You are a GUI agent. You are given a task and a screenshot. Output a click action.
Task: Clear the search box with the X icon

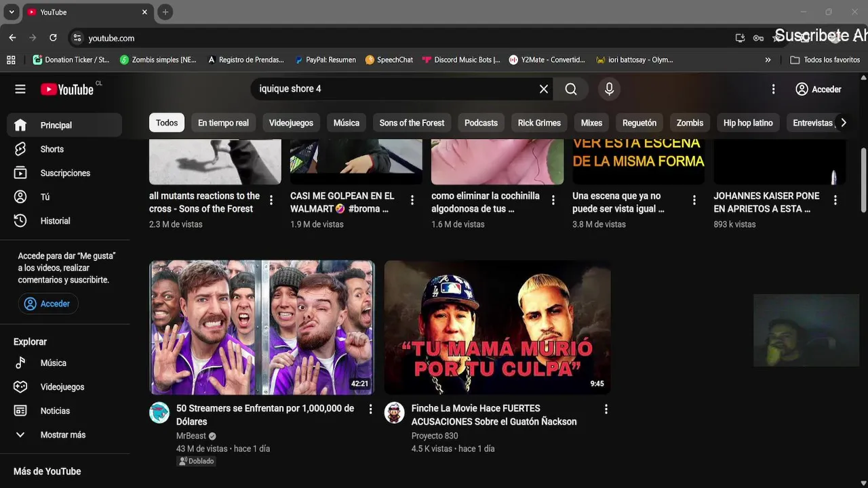coord(544,89)
